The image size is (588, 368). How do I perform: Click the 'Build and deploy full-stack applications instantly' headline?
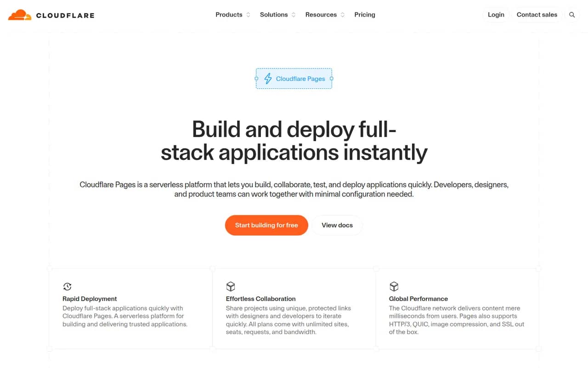(x=294, y=141)
